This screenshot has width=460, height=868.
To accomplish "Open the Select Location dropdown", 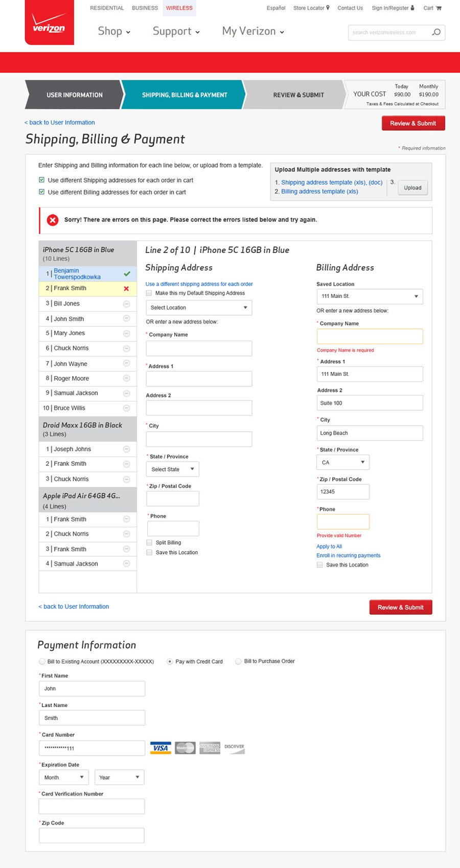I will (199, 308).
